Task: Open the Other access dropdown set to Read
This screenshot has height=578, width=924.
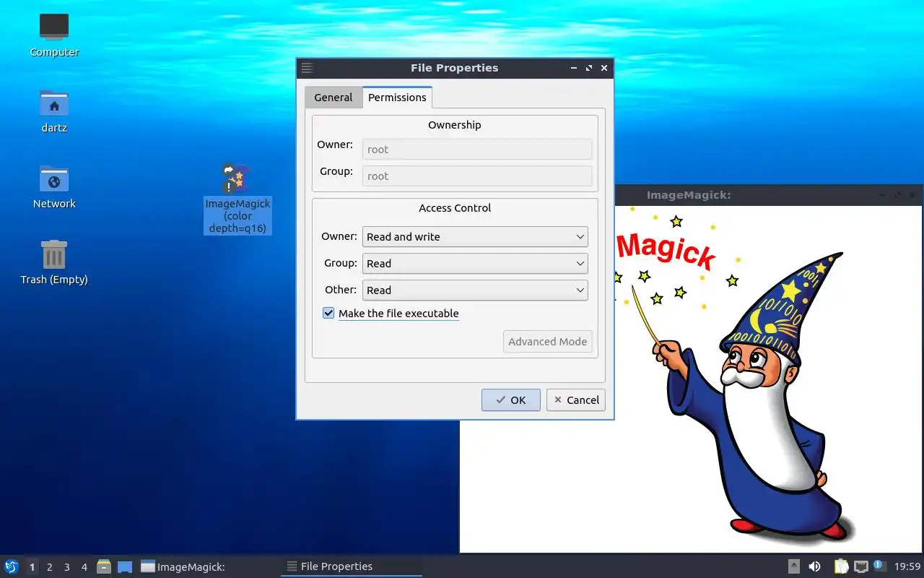Action: click(x=475, y=290)
